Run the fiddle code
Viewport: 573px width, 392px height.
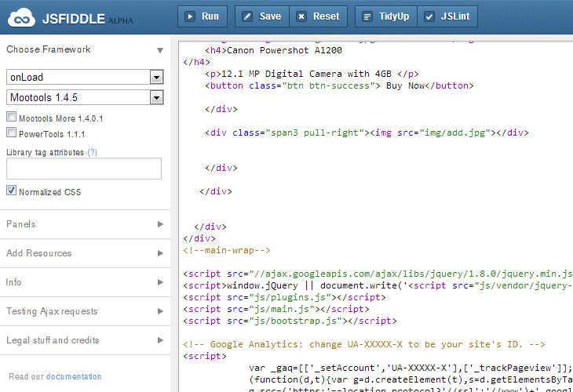point(203,16)
